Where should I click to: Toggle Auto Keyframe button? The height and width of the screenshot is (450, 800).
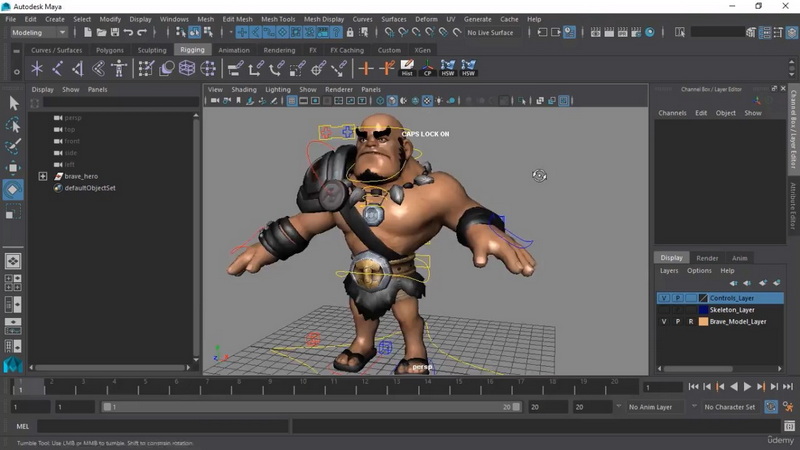tap(771, 407)
